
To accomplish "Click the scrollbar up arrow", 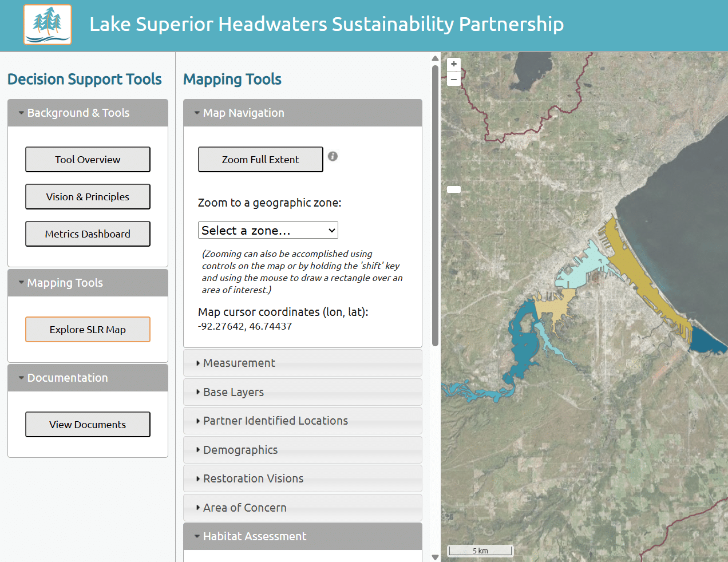I will 435,58.
